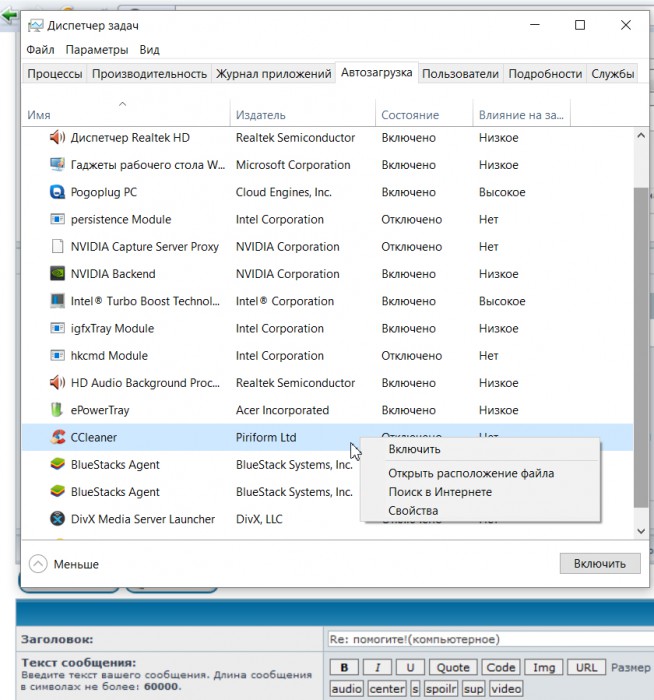Screen dimensions: 654x700
Task: Click the Pogoplug PC icon
Action: point(57,192)
